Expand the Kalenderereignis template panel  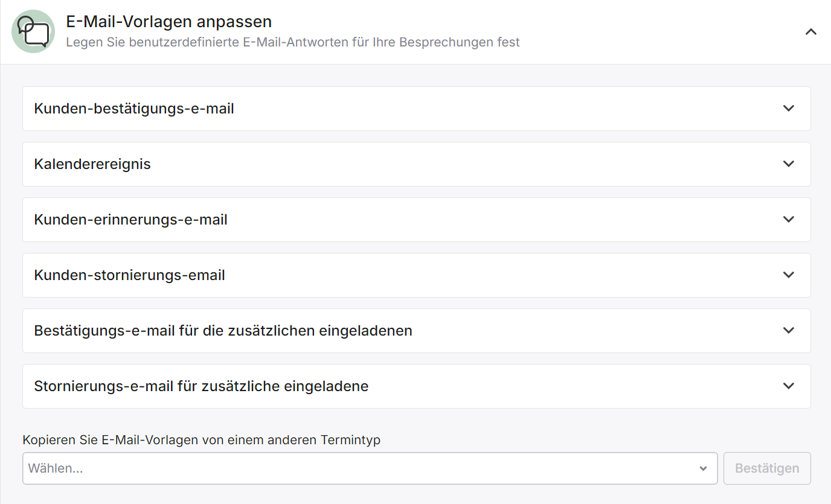416,164
